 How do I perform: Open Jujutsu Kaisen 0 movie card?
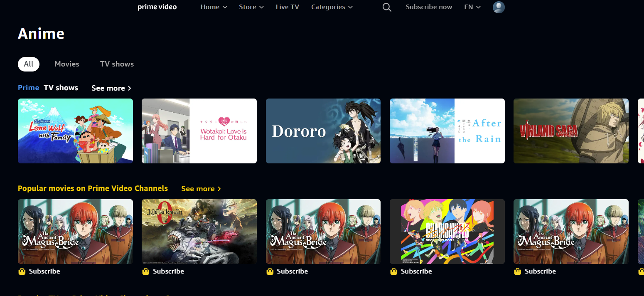click(199, 232)
